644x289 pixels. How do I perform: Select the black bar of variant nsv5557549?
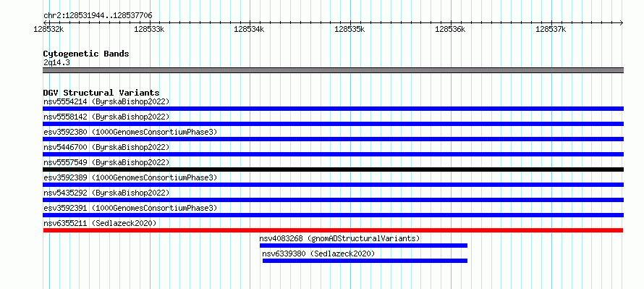coord(333,169)
